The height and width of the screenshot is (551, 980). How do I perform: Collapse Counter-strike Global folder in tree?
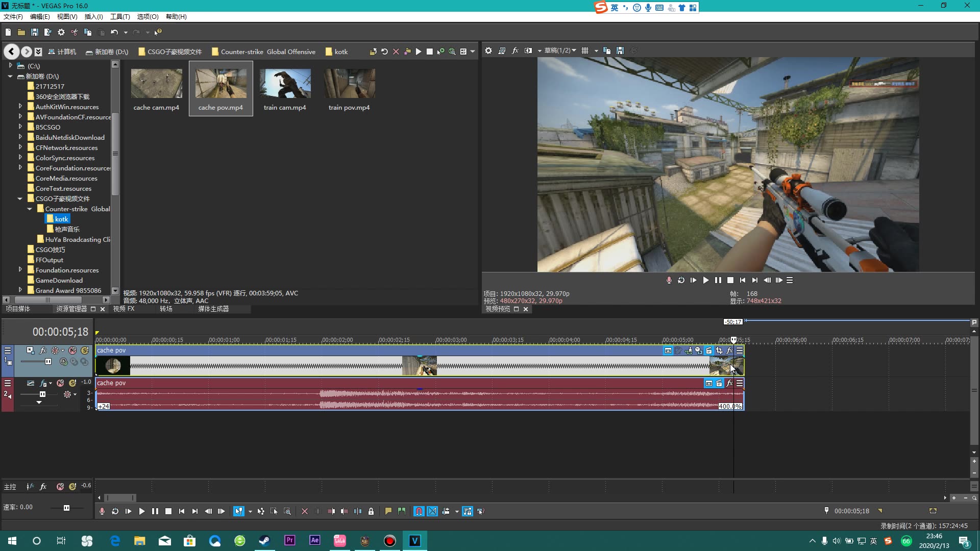pyautogui.click(x=30, y=209)
